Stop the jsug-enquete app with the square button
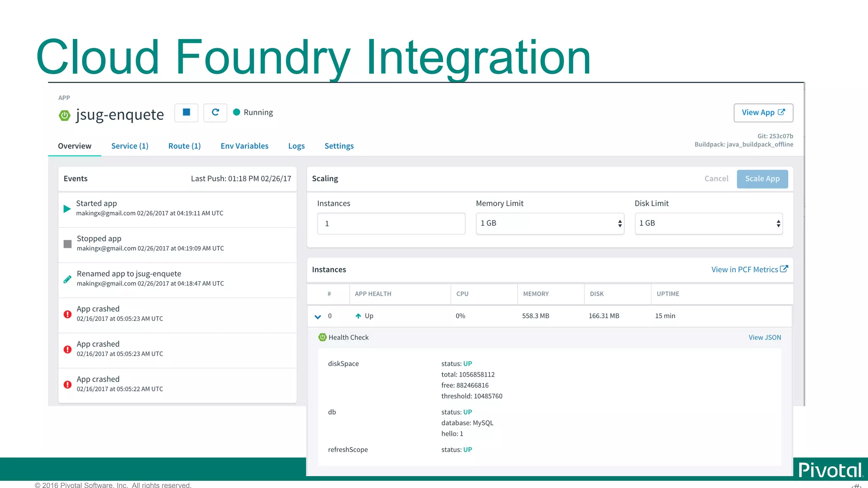This screenshot has width=868, height=488. click(x=186, y=113)
